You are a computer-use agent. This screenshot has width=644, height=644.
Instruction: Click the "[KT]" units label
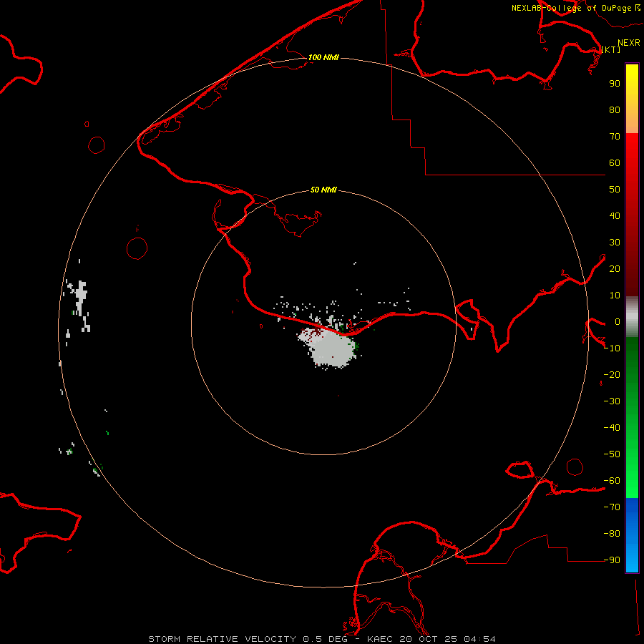tap(611, 49)
